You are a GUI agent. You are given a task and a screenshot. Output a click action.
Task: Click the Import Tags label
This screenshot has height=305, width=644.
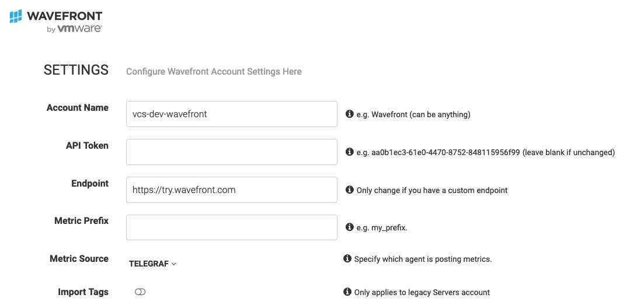(83, 292)
